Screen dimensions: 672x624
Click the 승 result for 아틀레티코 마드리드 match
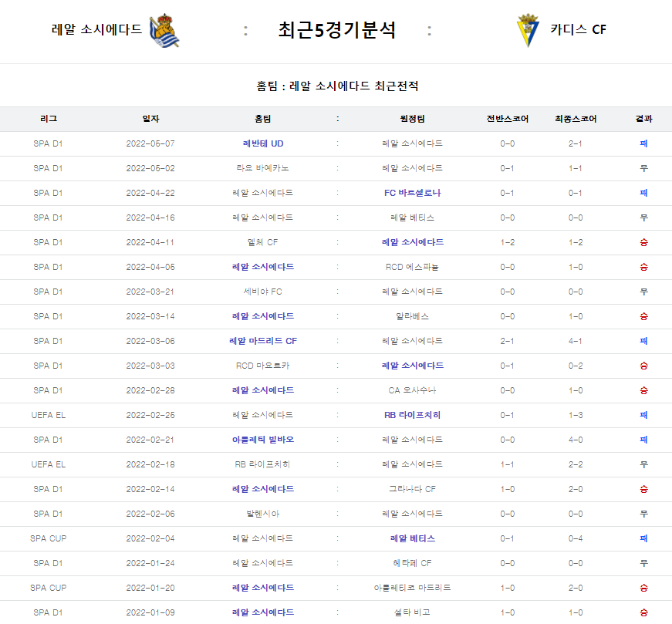pyautogui.click(x=643, y=588)
